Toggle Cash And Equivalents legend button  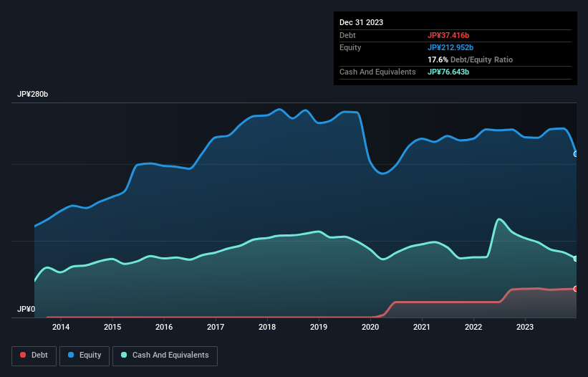click(x=165, y=355)
